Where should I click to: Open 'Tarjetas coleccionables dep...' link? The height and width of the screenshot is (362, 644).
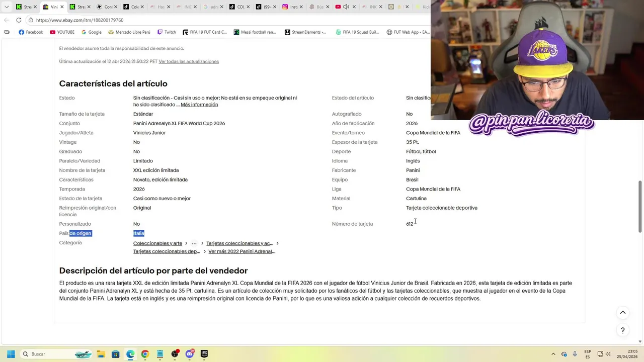coord(167,251)
